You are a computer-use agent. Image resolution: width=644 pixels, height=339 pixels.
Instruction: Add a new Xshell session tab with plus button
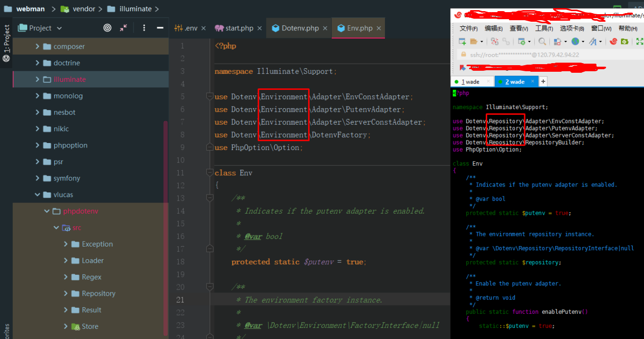click(543, 81)
